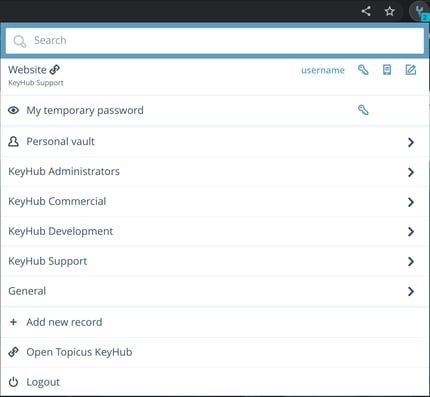Image resolution: width=430 pixels, height=397 pixels.
Task: Copy Website password using key icon
Action: 363,70
